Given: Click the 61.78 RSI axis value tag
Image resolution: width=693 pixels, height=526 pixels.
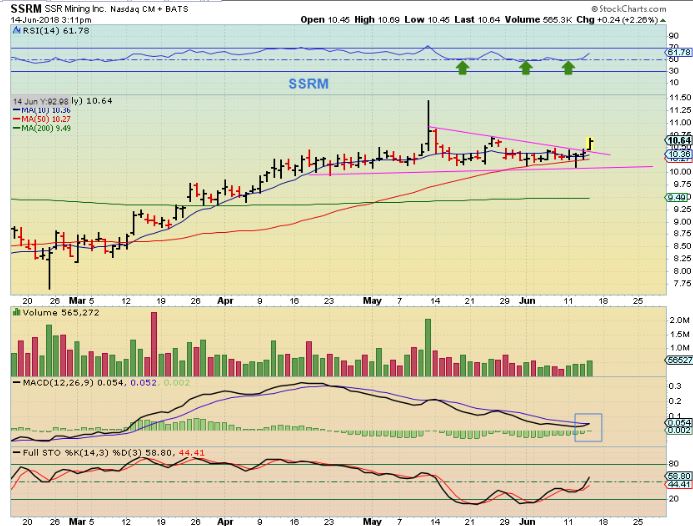Looking at the screenshot, I should [680, 52].
